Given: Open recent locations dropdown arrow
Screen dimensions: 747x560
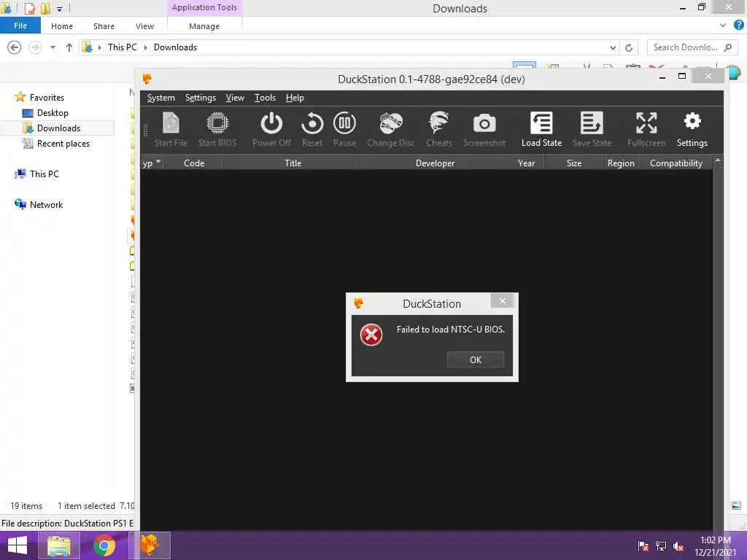Looking at the screenshot, I should 53,47.
